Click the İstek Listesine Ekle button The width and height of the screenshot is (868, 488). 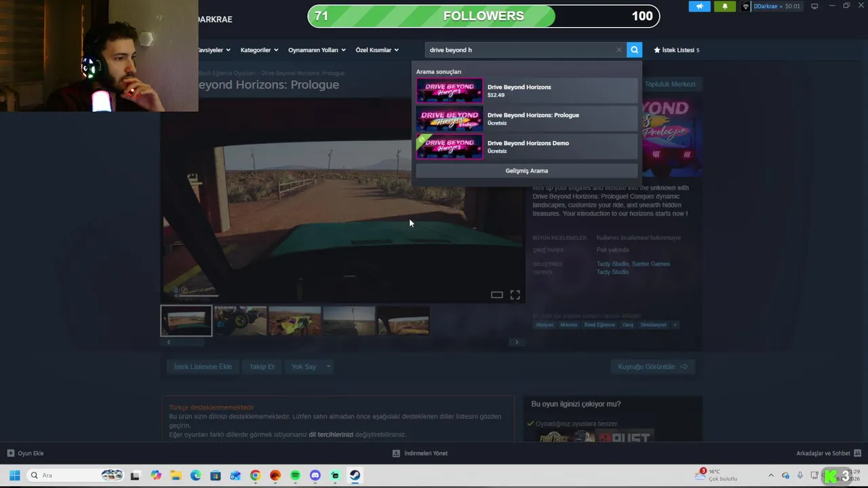pos(203,367)
